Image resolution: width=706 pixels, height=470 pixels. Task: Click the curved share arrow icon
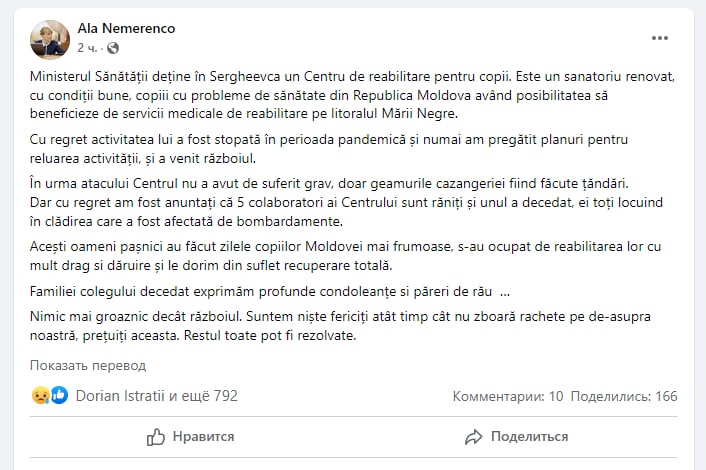474,436
